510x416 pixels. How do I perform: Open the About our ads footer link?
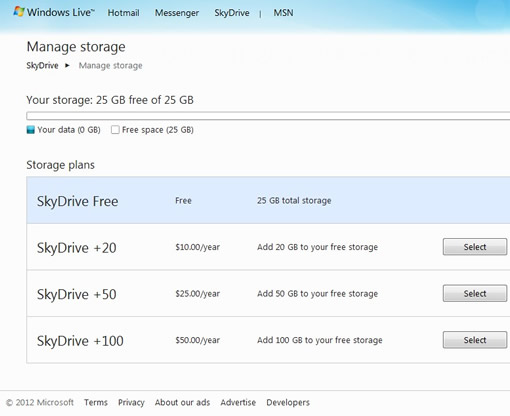(182, 402)
